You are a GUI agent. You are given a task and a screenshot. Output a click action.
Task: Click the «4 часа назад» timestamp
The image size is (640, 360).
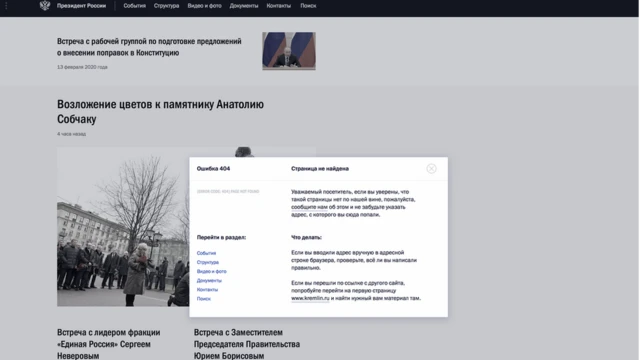(71, 134)
